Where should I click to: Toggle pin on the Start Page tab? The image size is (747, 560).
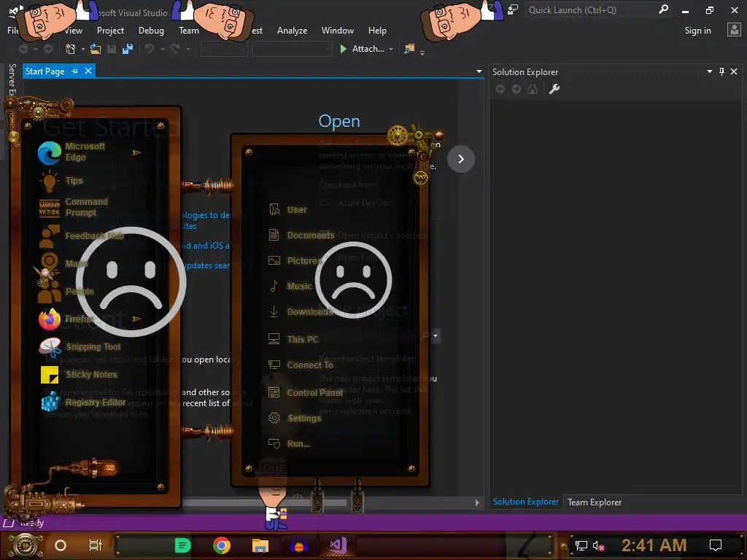click(75, 71)
